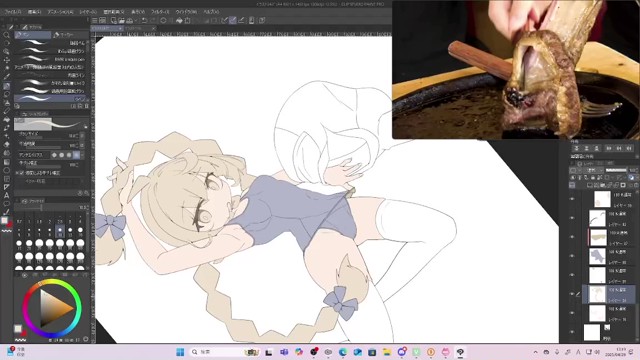The height and width of the screenshot is (360, 640).
Task: Click the New document icon in the command bar
Action: (113, 20)
